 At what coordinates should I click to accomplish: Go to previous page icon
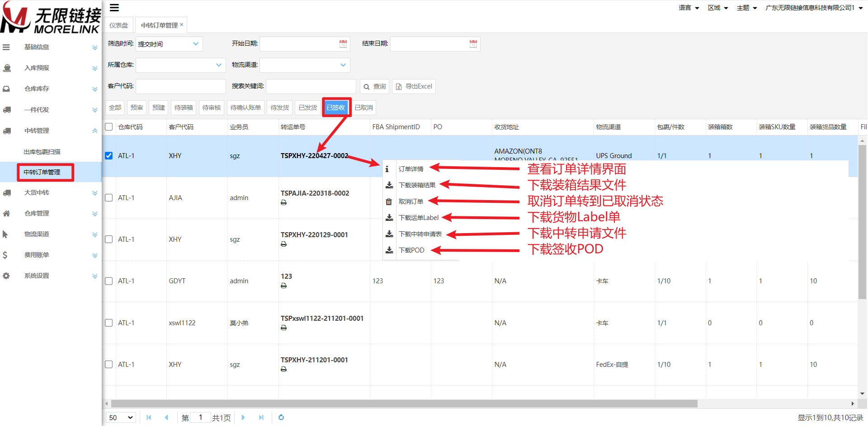point(166,417)
